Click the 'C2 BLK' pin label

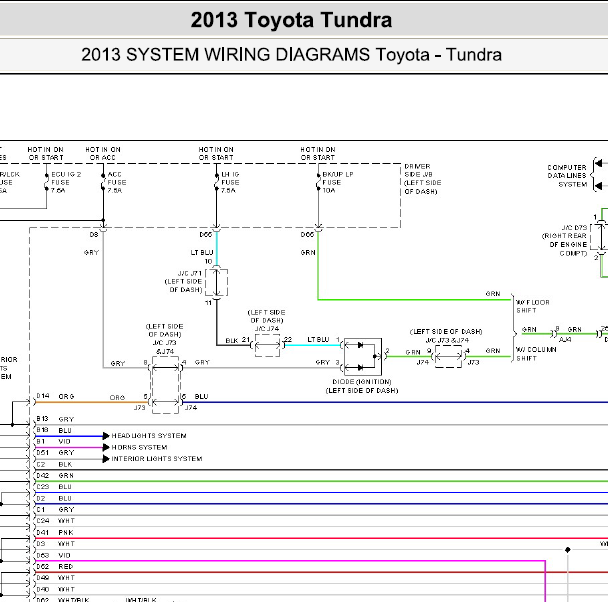coord(54,464)
